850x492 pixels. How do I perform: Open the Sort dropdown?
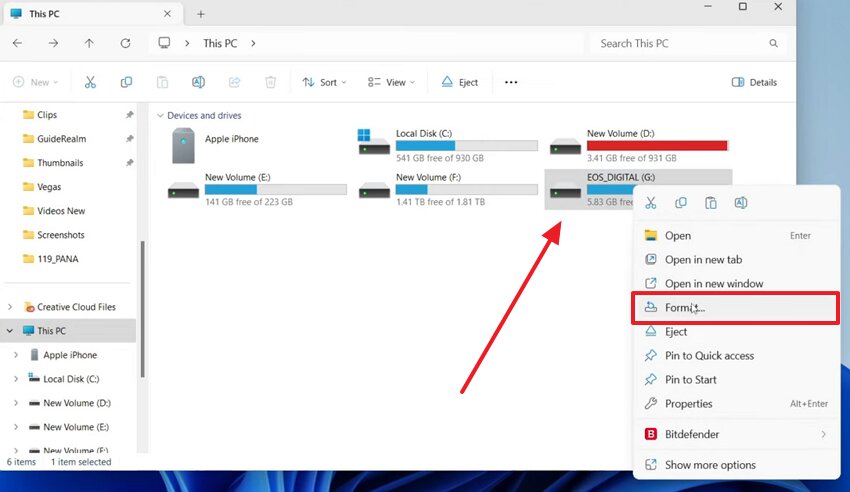(x=324, y=82)
